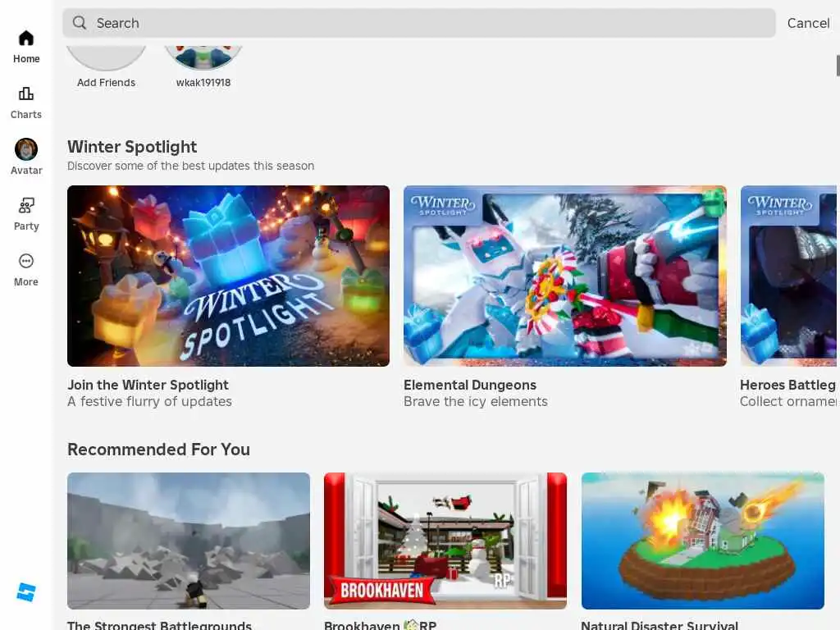Click the Join the Winter Spotlight title
The height and width of the screenshot is (630, 840).
(148, 385)
